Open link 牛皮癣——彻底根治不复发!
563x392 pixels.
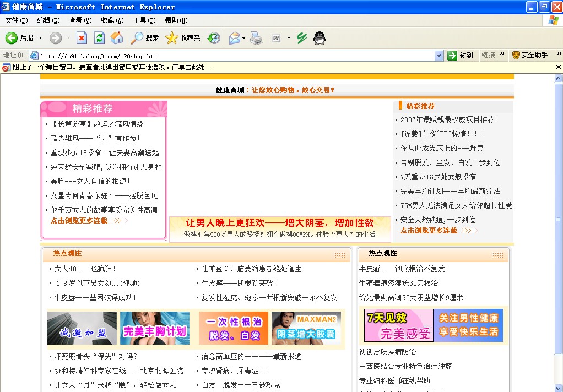click(404, 269)
